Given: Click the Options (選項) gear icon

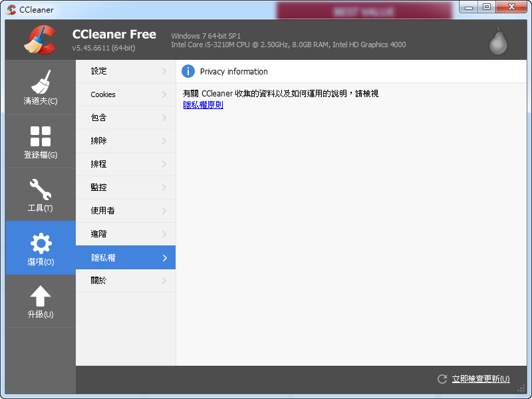Looking at the screenshot, I should point(40,247).
